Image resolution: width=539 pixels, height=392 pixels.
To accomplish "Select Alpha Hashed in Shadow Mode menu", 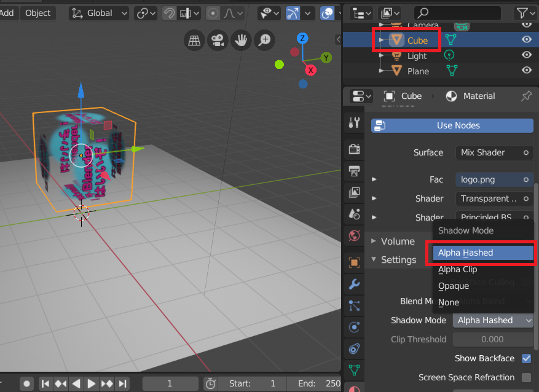I will pyautogui.click(x=483, y=253).
